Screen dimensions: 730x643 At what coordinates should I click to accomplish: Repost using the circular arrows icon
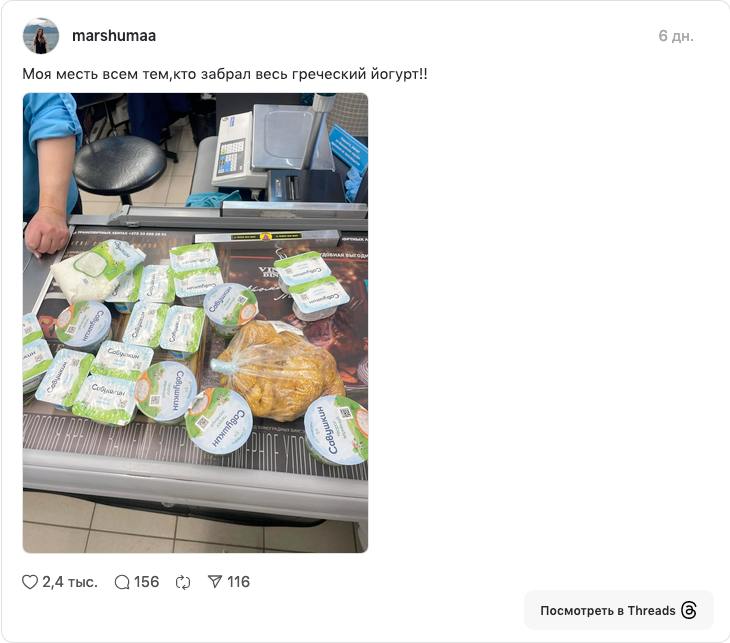coord(183,582)
